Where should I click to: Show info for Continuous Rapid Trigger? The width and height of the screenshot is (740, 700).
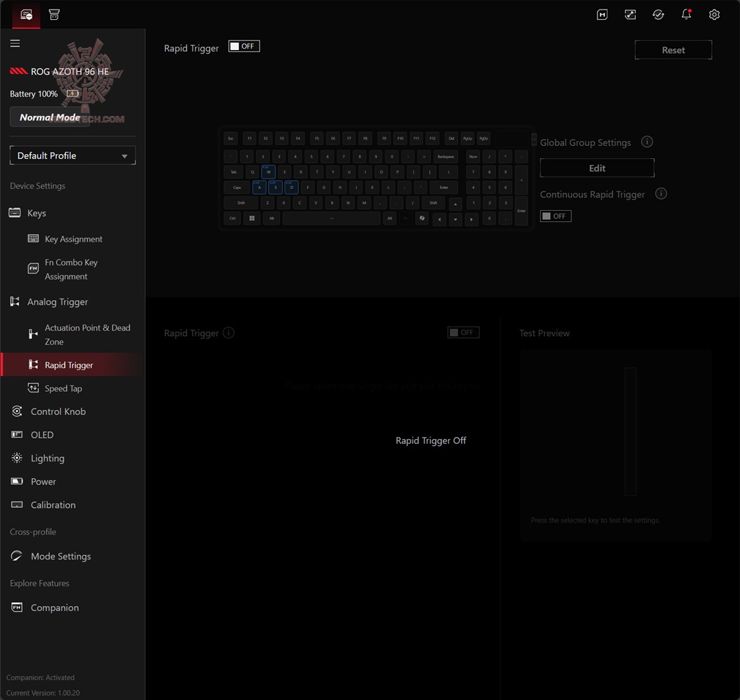click(661, 193)
